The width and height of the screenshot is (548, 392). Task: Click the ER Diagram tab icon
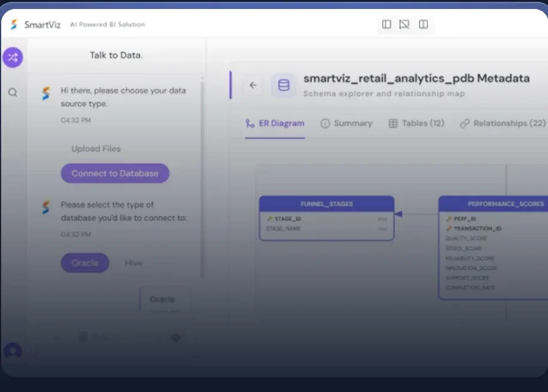250,123
